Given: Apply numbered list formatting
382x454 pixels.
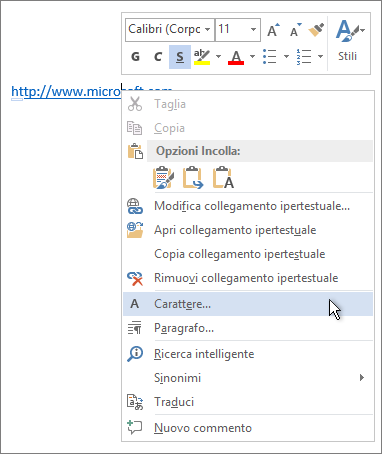Looking at the screenshot, I should click(x=304, y=57).
